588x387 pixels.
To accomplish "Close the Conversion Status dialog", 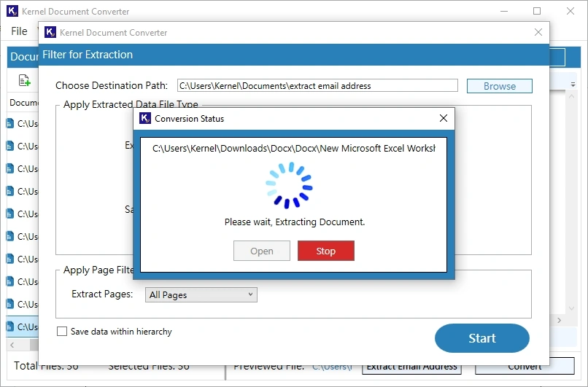I will [444, 118].
